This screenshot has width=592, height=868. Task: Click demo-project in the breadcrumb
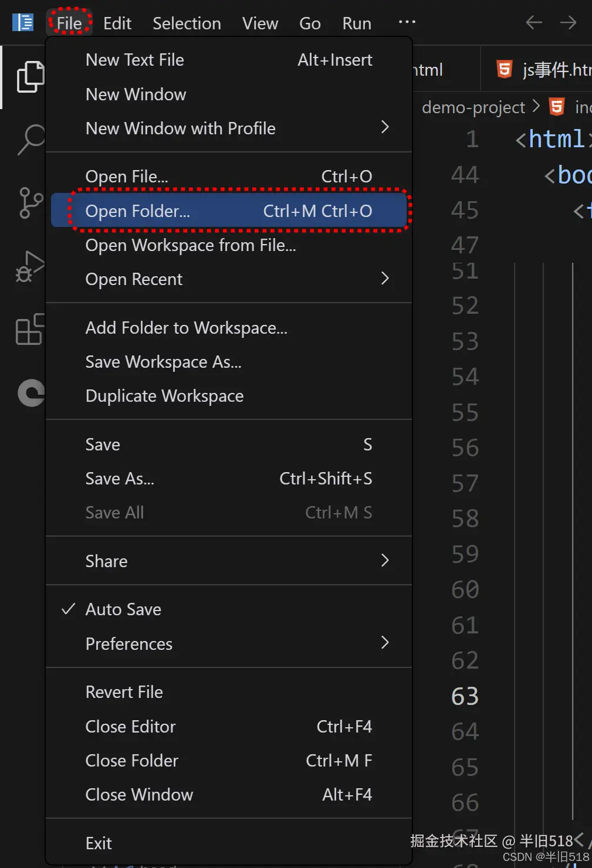click(x=473, y=107)
